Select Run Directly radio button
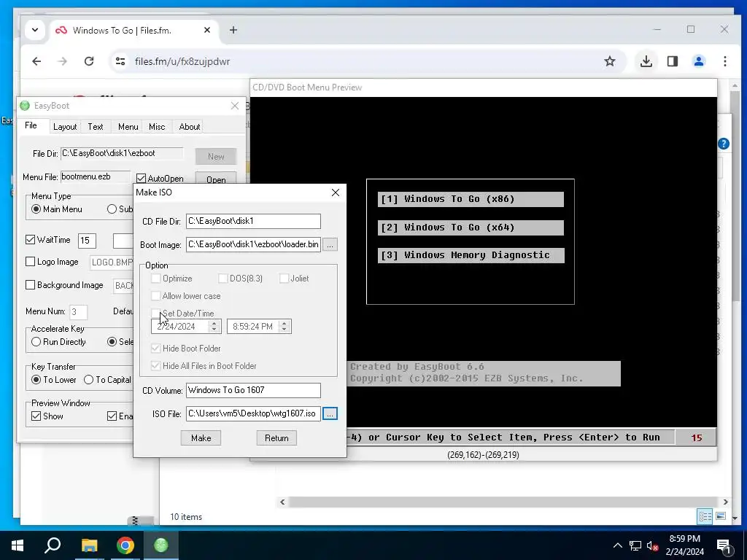747x560 pixels. [36, 342]
